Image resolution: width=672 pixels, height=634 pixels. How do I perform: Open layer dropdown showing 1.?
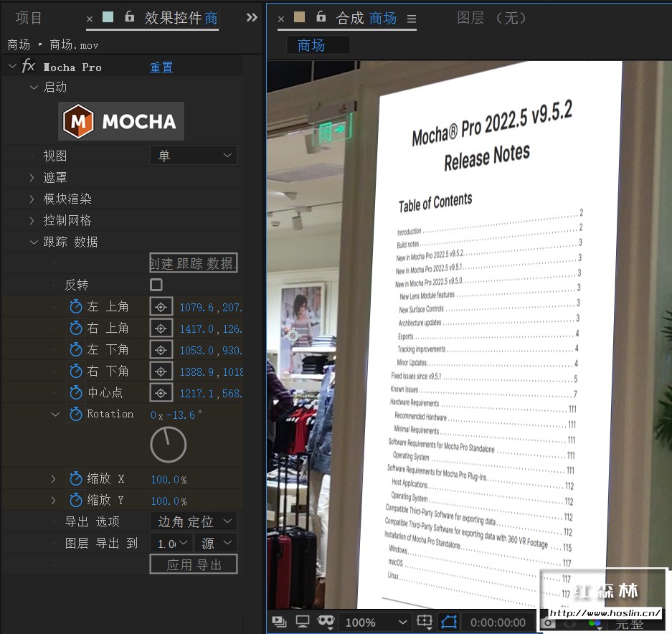tap(171, 543)
